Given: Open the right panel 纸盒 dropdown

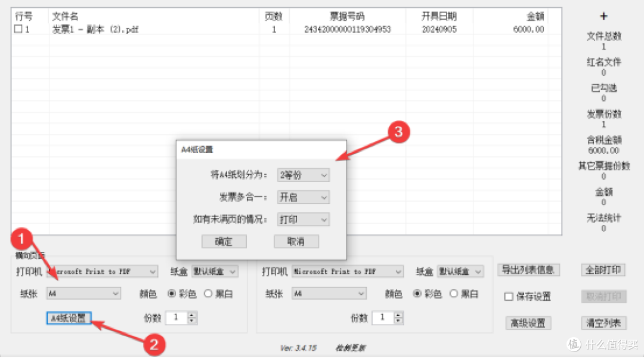Looking at the screenshot, I should tap(460, 271).
